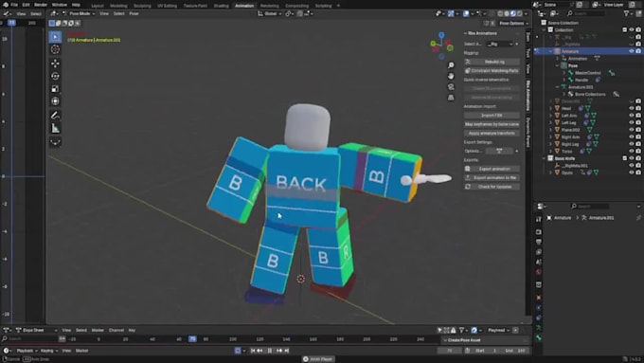Viewport: 644px width, 363px height.
Task: Toggle Basic Knife collection exclude checkbox
Action: [625, 158]
